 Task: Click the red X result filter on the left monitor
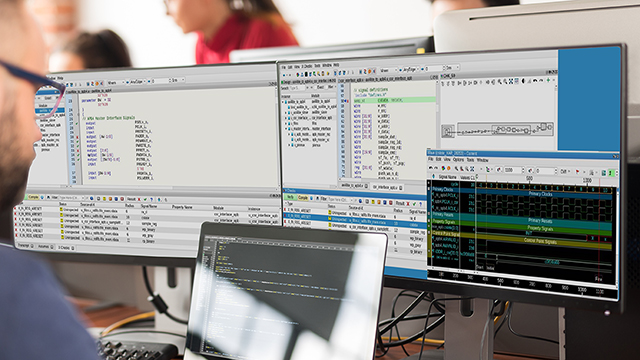click(x=139, y=199)
